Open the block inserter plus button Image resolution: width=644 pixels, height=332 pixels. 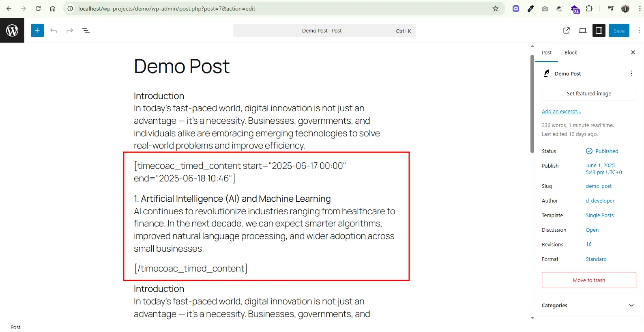37,30
